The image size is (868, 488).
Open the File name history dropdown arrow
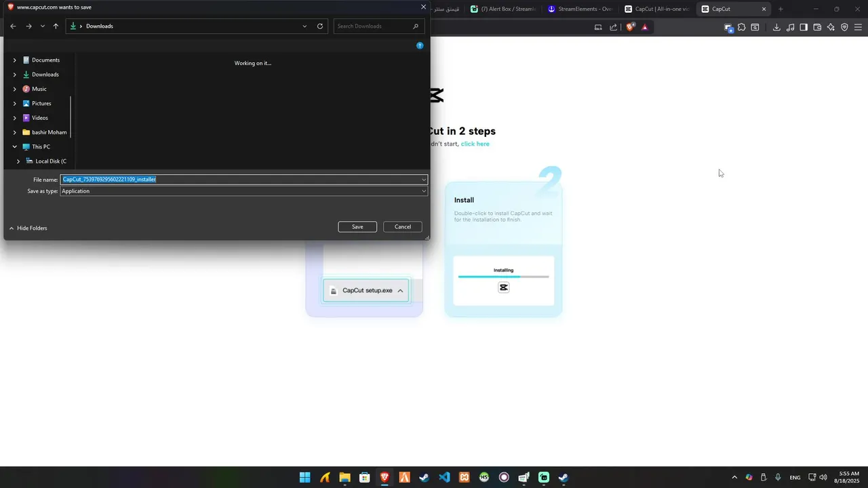[424, 180]
